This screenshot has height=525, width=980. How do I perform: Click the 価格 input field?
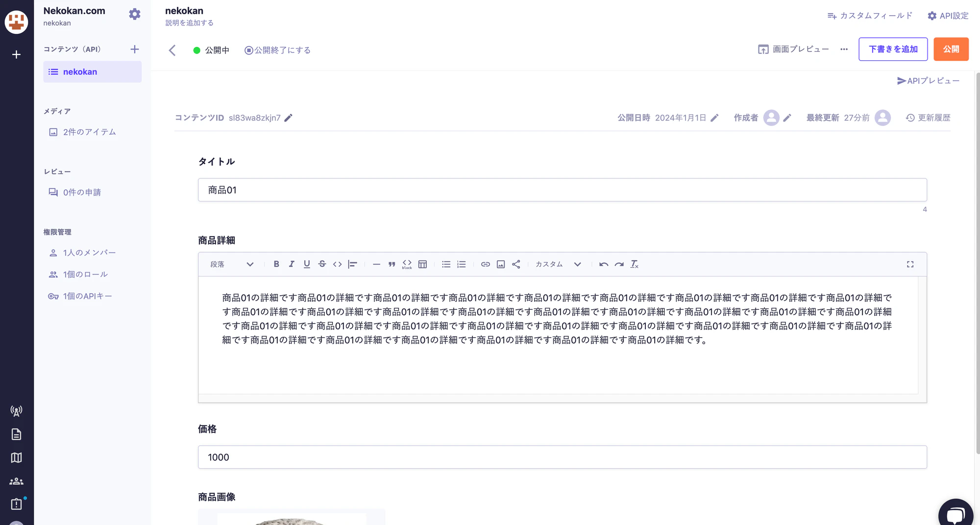coord(562,457)
